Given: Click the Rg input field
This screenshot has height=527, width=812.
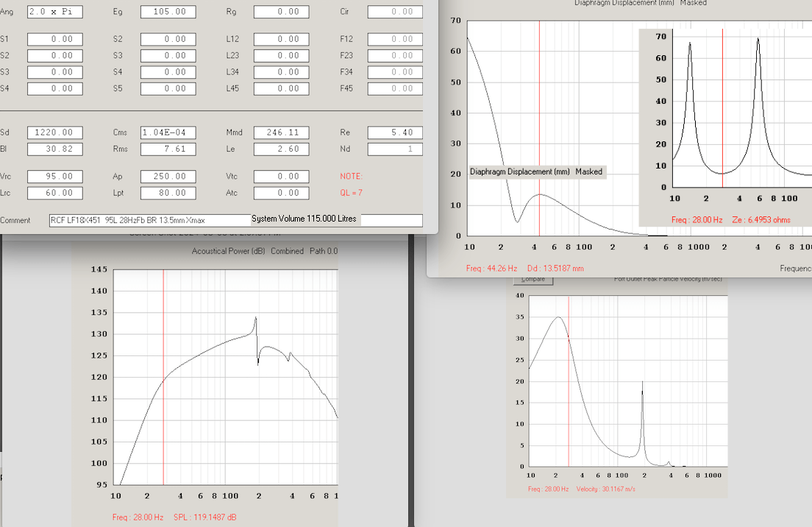Looking at the screenshot, I should 281,11.
